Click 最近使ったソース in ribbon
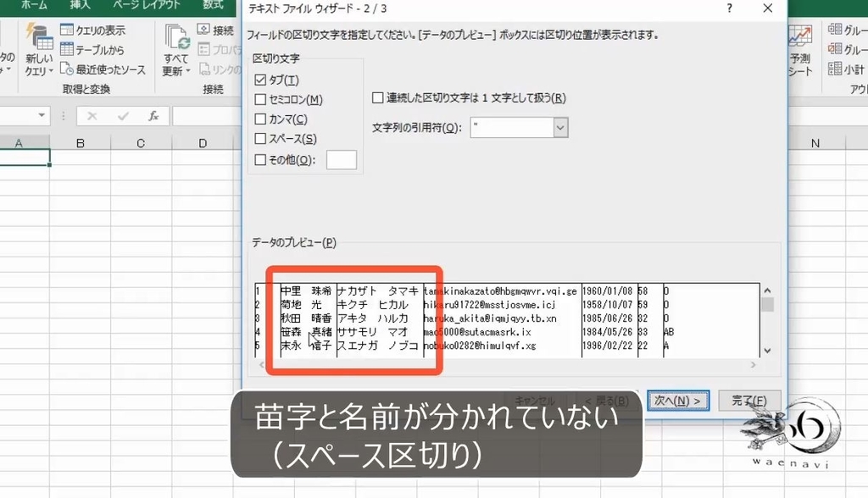 click(x=103, y=69)
